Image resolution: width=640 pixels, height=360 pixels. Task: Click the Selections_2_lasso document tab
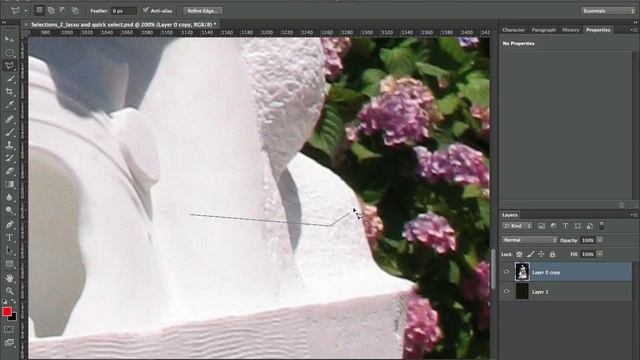click(124, 24)
